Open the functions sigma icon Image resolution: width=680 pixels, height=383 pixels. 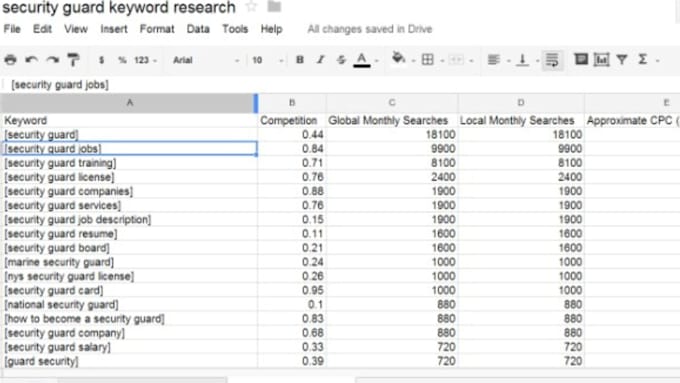click(x=643, y=59)
